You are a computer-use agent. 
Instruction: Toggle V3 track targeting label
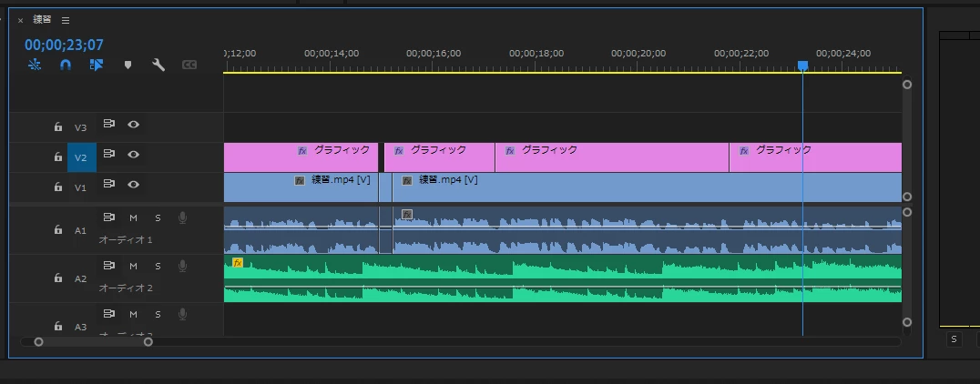81,127
